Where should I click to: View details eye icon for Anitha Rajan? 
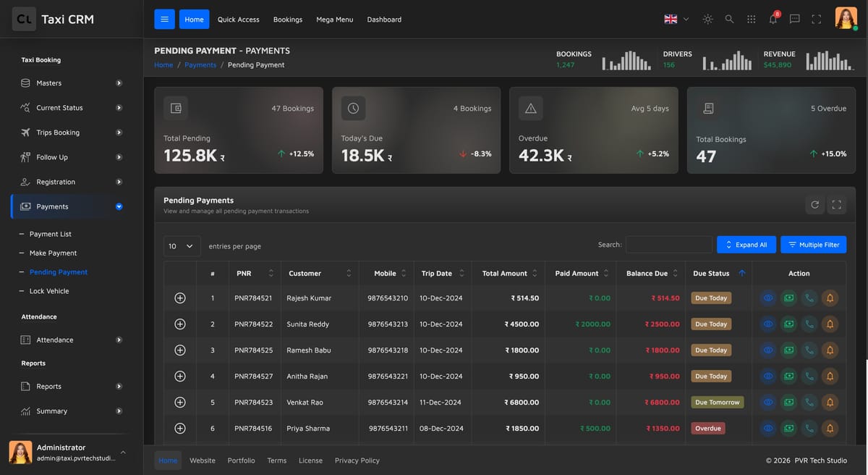(x=768, y=376)
